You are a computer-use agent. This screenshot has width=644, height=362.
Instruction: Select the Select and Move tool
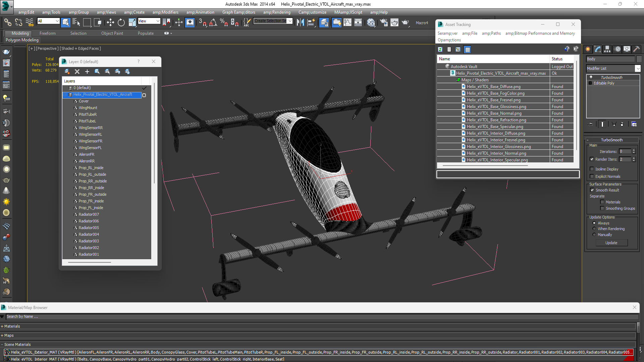point(110,22)
